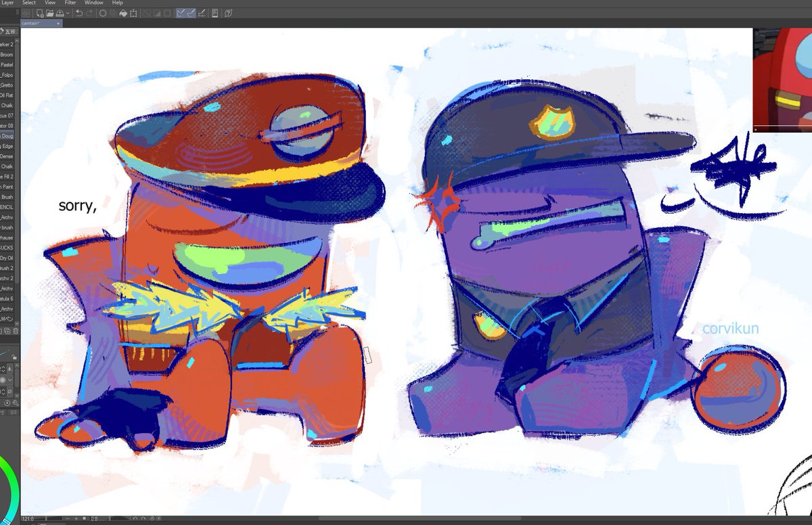Viewport: 812px width, 525px height.
Task: Click tool property scrollbar down arrow
Action: [17, 396]
